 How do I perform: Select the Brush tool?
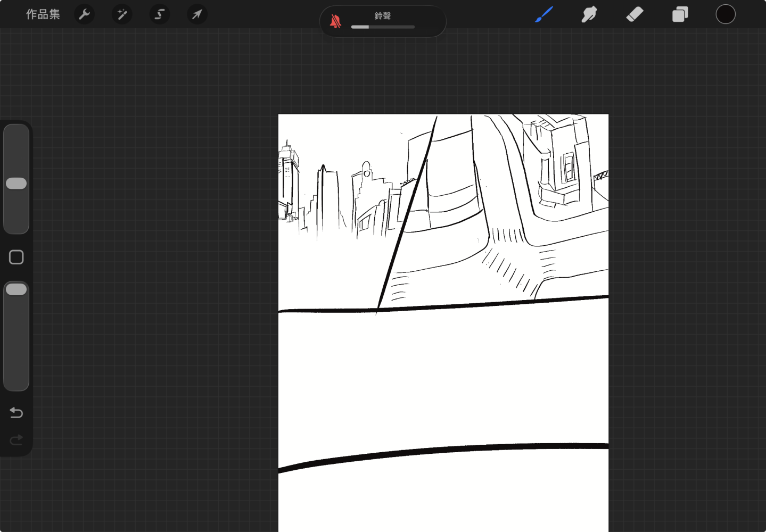click(544, 14)
